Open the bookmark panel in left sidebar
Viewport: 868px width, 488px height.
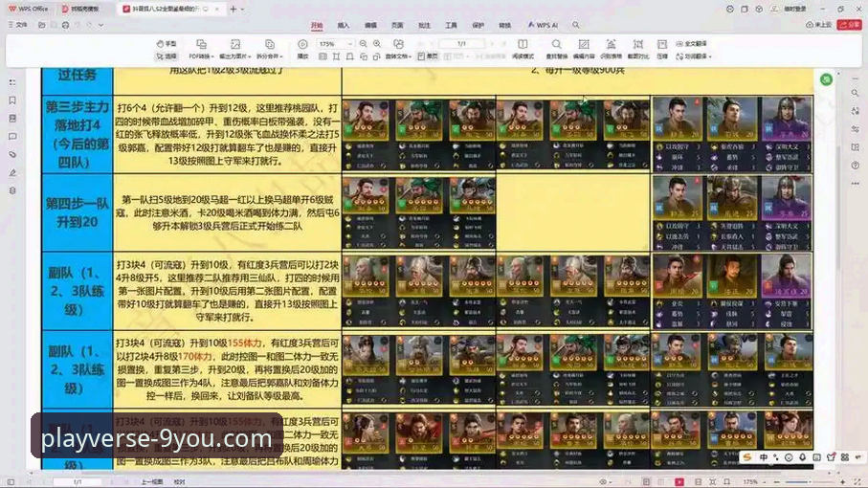[x=12, y=100]
